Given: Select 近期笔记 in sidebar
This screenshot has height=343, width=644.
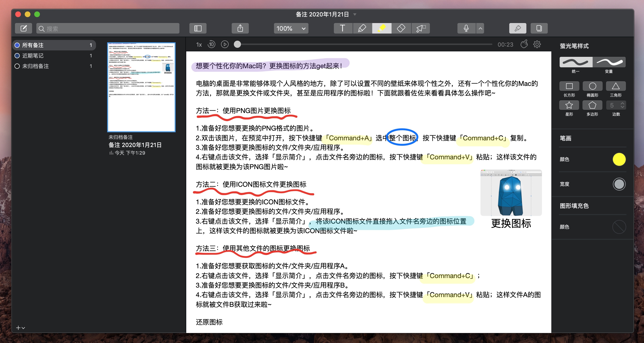Looking at the screenshot, I should click(54, 55).
